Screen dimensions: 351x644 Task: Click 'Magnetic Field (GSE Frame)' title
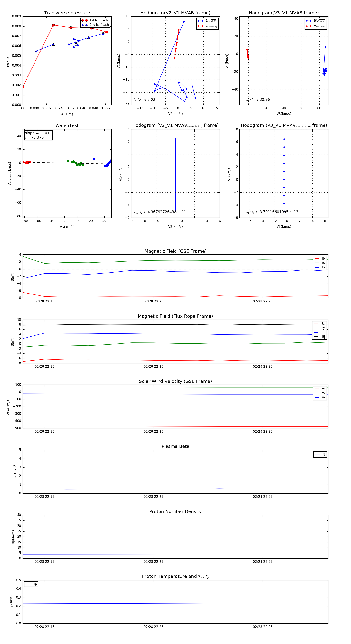[175, 251]
